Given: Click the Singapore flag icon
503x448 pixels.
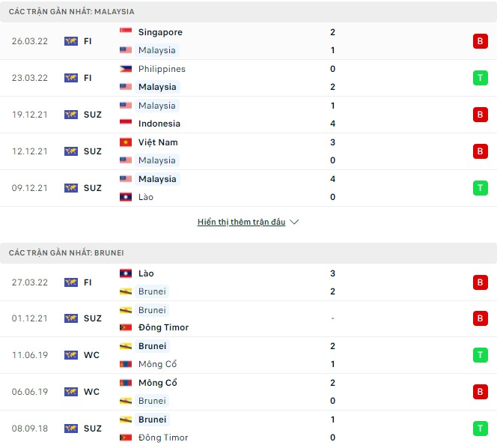Looking at the screenshot, I should tap(126, 32).
